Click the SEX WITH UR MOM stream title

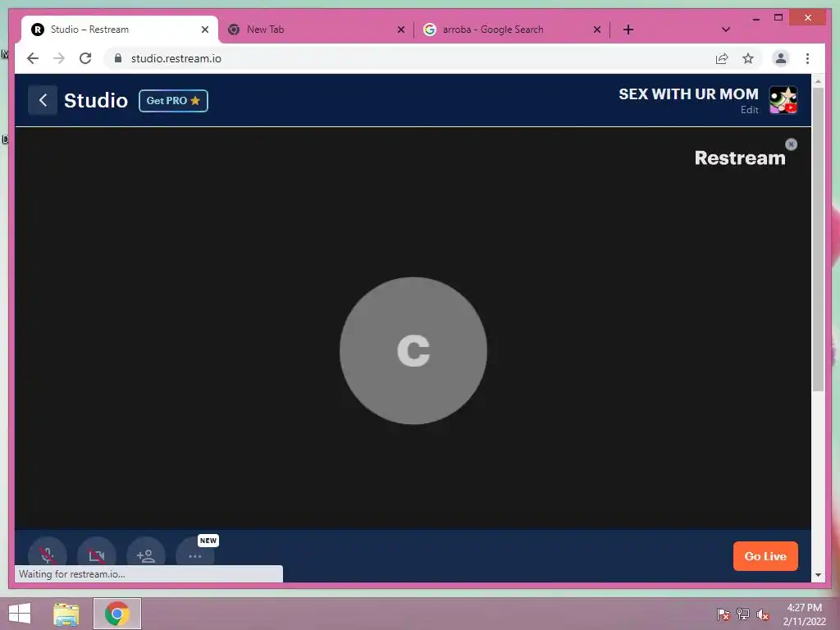coord(688,94)
